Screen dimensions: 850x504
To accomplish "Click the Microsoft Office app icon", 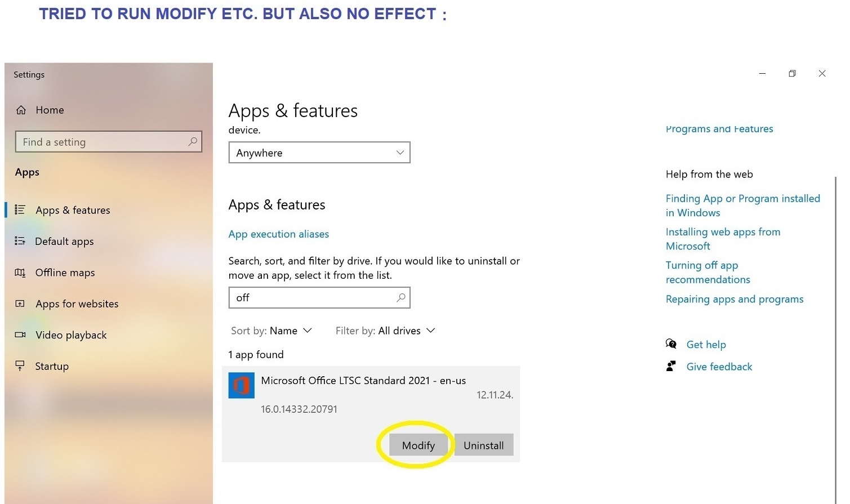I will [x=241, y=385].
